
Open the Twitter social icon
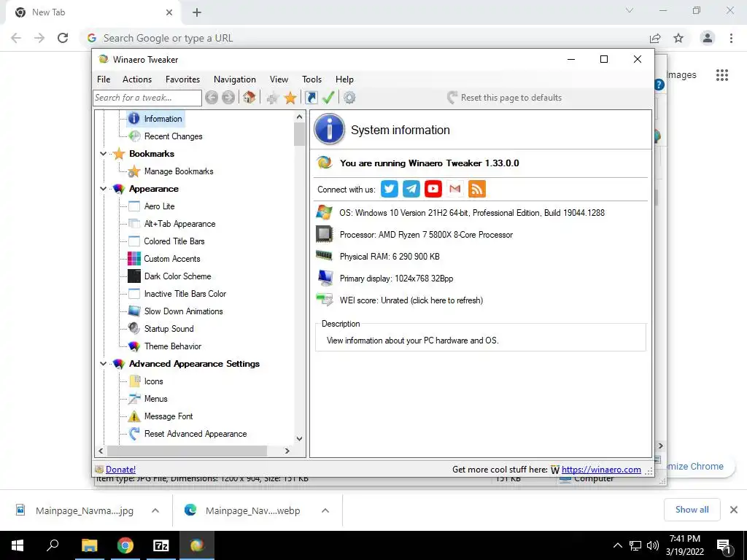click(x=390, y=189)
